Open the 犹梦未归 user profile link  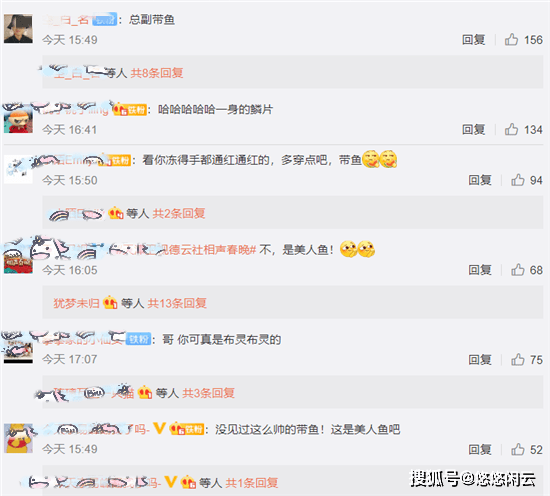pos(76,303)
